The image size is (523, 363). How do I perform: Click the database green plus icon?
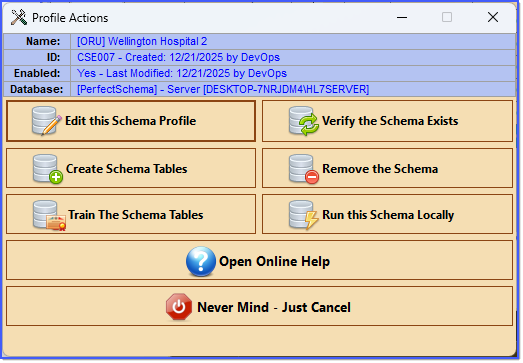tap(47, 168)
